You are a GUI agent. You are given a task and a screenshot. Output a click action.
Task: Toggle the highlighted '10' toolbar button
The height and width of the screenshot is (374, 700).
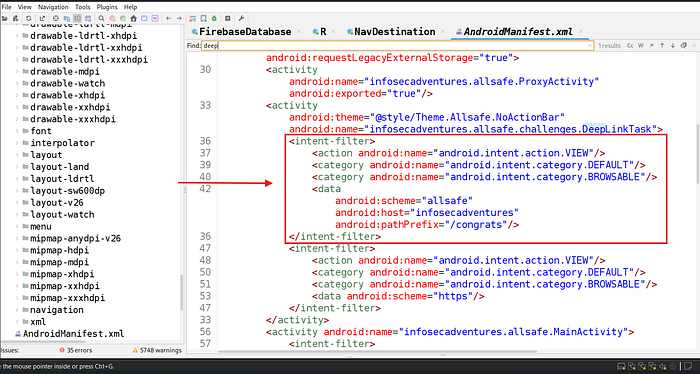coord(77,18)
